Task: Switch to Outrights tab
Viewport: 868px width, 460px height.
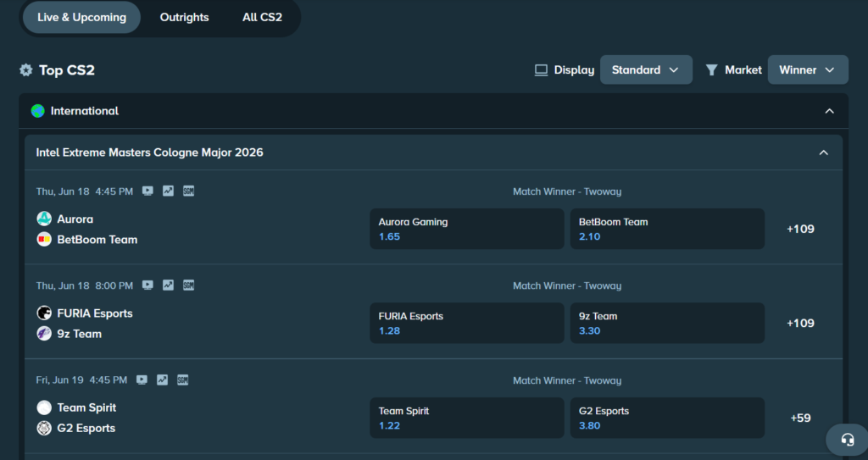Action: click(x=184, y=17)
